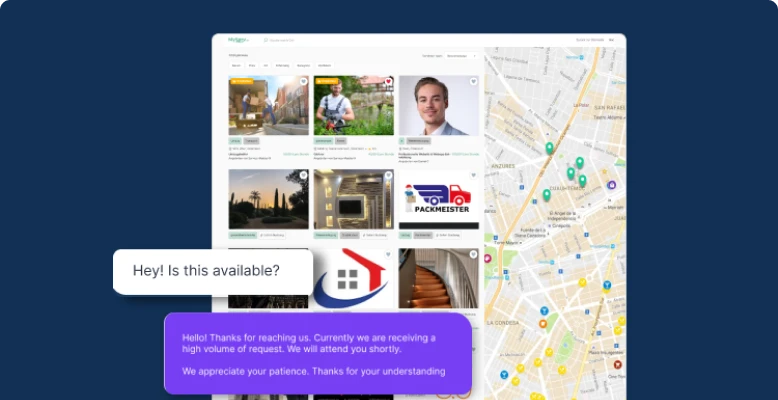Click gray tag under man portrait listing

420,141
